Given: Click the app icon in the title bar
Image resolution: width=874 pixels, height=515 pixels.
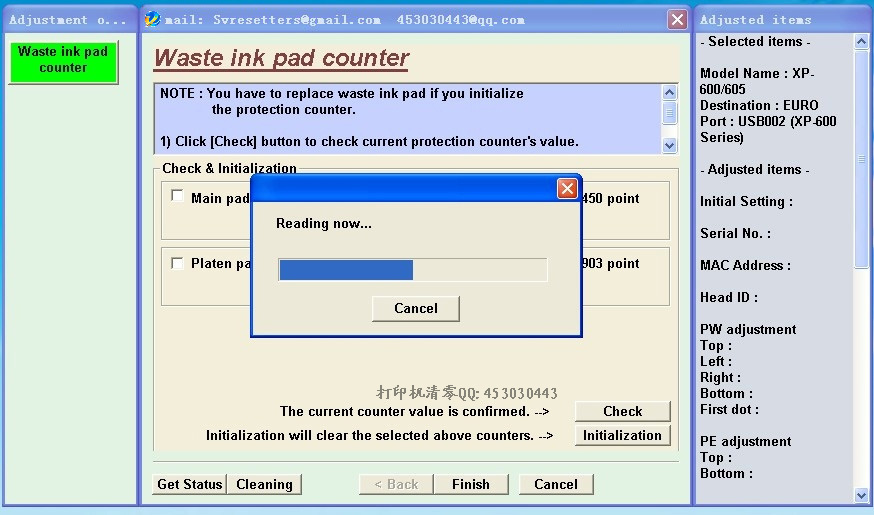Looking at the screenshot, I should [152, 20].
